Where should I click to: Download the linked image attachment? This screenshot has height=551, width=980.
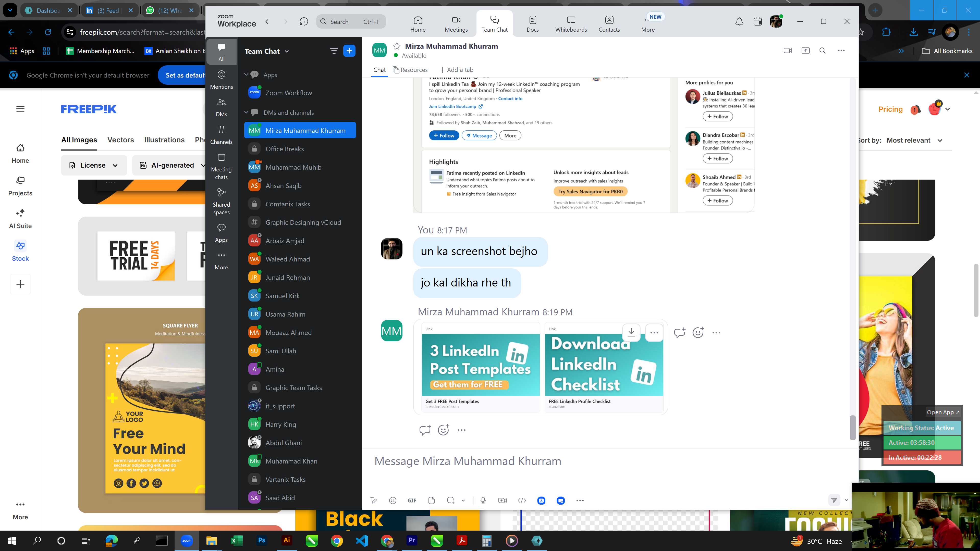pos(631,332)
